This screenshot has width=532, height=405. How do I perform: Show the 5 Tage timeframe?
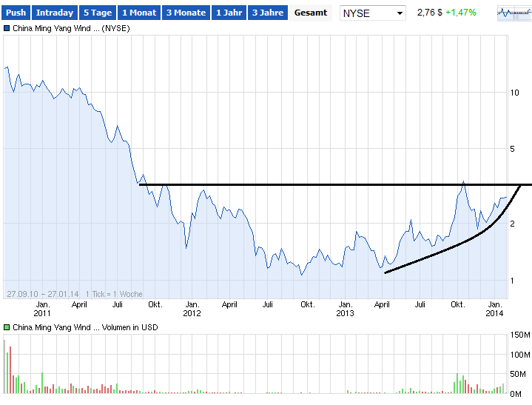(x=97, y=13)
